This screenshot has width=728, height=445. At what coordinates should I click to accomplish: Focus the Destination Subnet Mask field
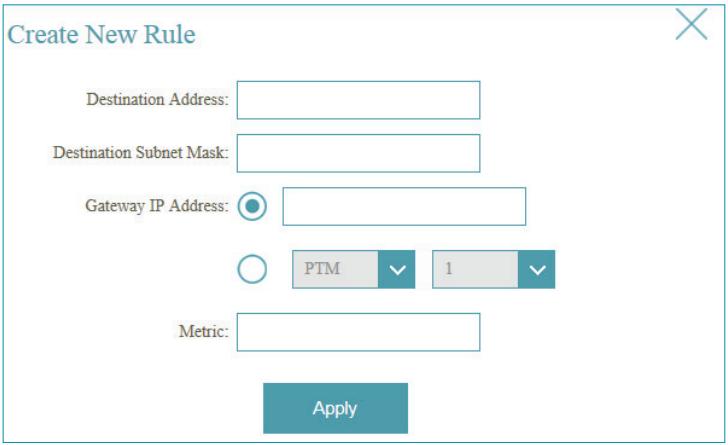pos(358,153)
